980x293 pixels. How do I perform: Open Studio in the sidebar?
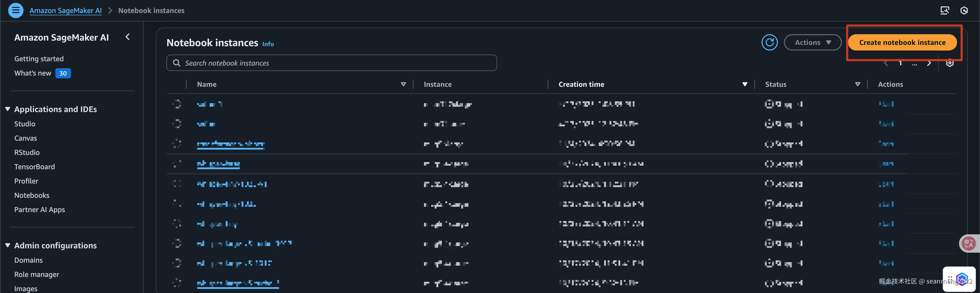25,124
